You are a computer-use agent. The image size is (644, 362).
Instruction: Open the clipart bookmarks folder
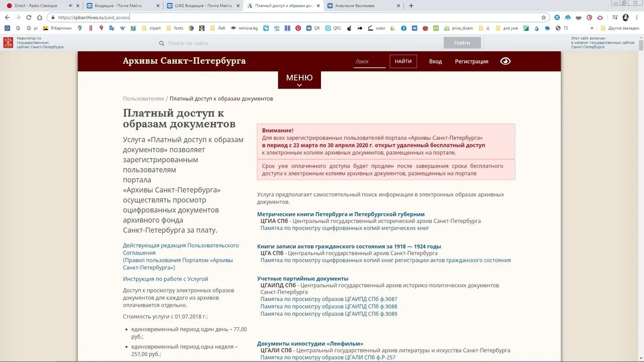(x=151, y=28)
